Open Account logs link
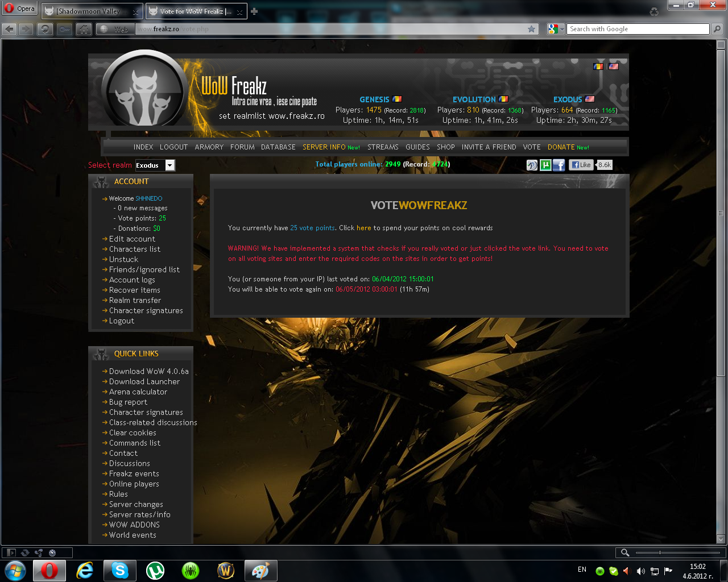 132,280
